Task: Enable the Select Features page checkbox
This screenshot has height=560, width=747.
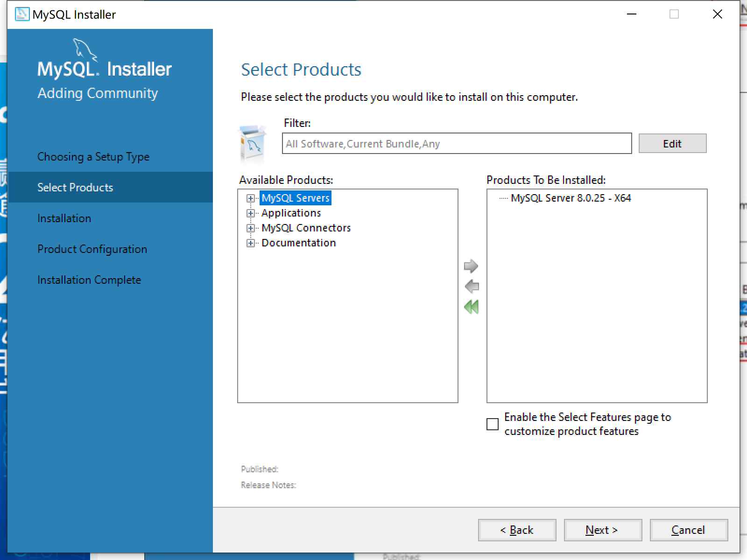Action: coord(493,424)
